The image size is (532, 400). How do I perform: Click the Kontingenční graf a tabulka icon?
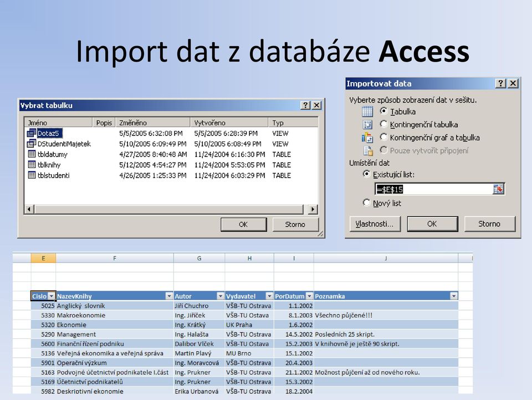(367, 138)
